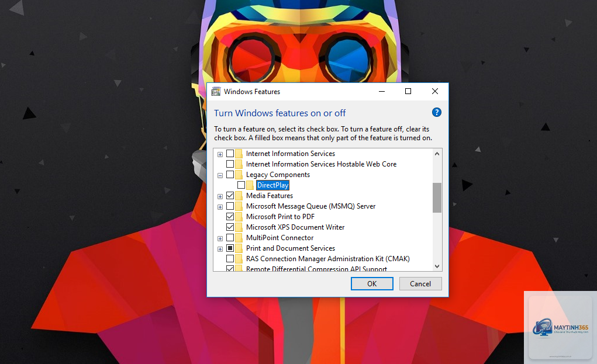Enable the DirectPlay checkbox
Image resolution: width=597 pixels, height=364 pixels.
pos(241,185)
